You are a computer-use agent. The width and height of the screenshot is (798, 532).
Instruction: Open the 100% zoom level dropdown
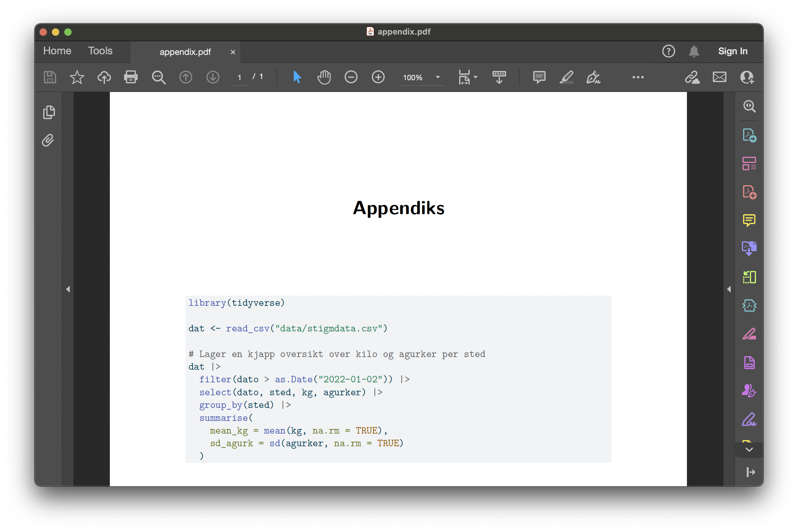438,77
